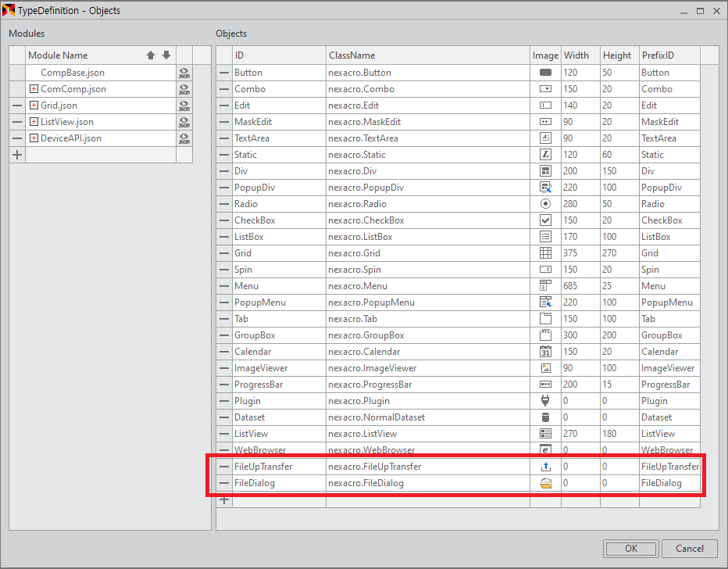Click the FileUpTransfer upload icon
The width and height of the screenshot is (728, 569).
(x=545, y=467)
